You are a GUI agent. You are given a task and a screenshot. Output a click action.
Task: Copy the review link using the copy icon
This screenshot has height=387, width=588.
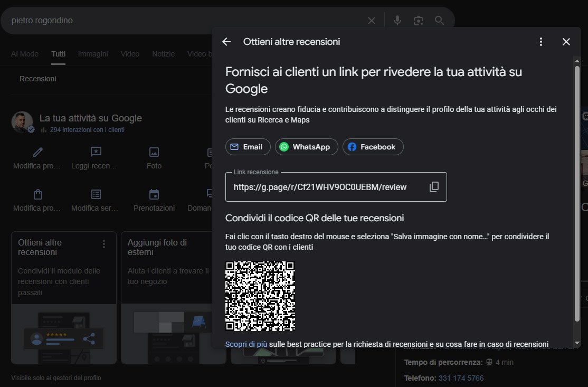pyautogui.click(x=434, y=186)
